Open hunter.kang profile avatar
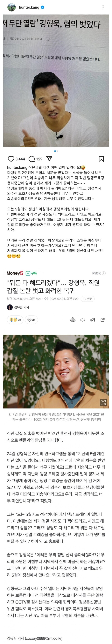This screenshot has width=112, height=644. tap(11, 7)
